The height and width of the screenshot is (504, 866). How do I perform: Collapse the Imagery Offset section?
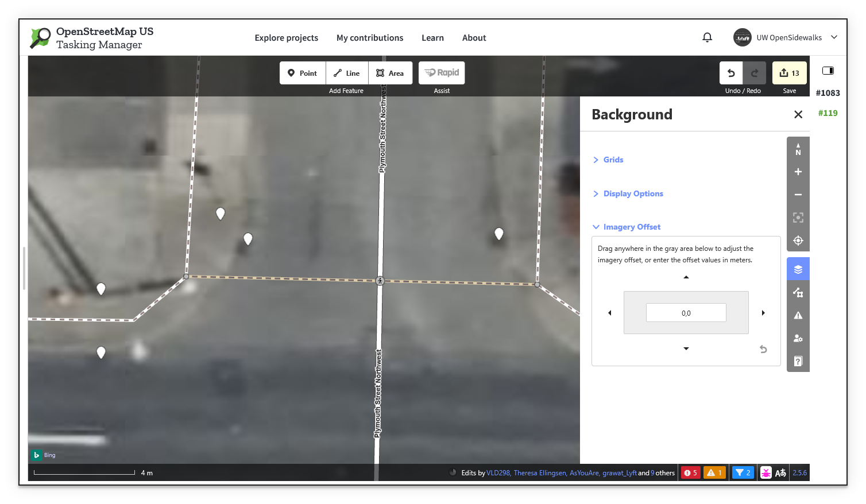tap(632, 227)
